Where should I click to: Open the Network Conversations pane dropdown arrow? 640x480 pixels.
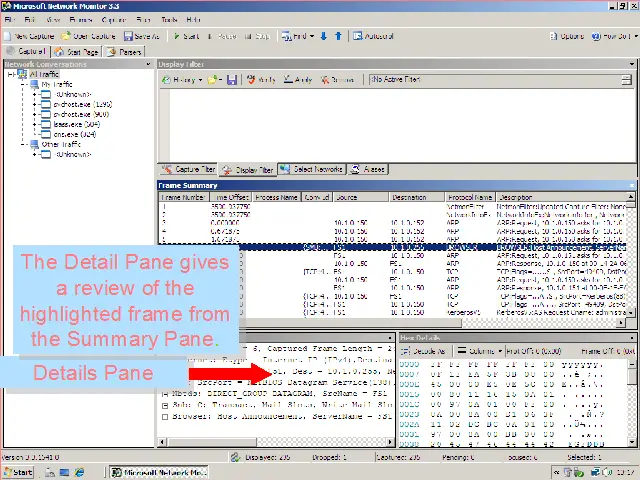148,64
